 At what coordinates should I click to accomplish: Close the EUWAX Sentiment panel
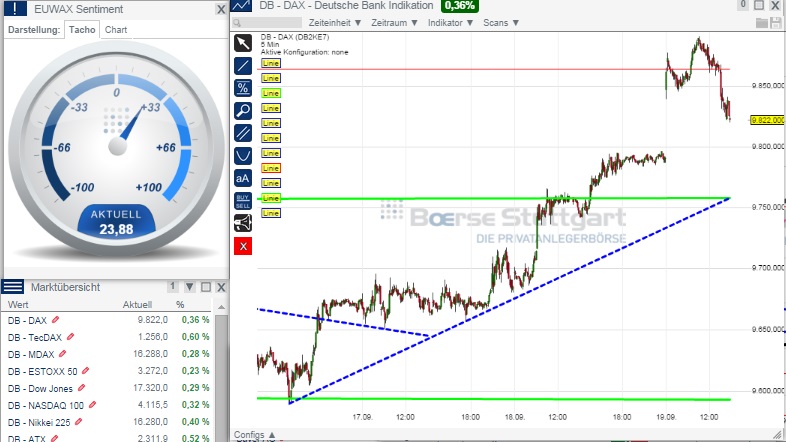[221, 9]
